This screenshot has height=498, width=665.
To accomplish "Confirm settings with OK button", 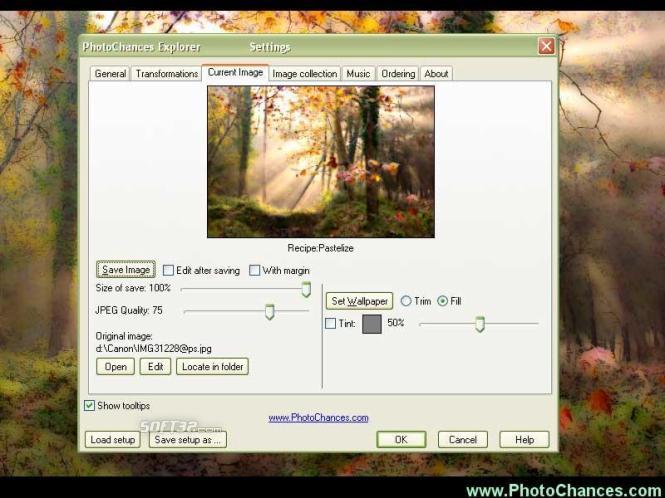I will (401, 439).
